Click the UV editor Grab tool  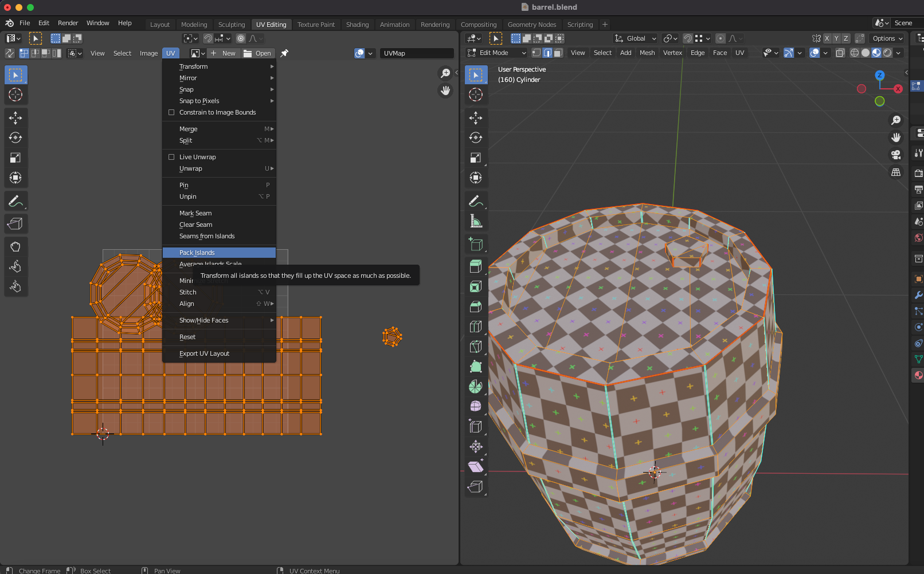tap(15, 247)
